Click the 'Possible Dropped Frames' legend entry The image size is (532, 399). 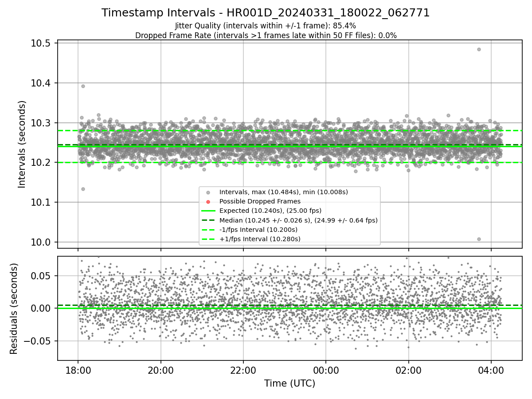pyautogui.click(x=260, y=201)
